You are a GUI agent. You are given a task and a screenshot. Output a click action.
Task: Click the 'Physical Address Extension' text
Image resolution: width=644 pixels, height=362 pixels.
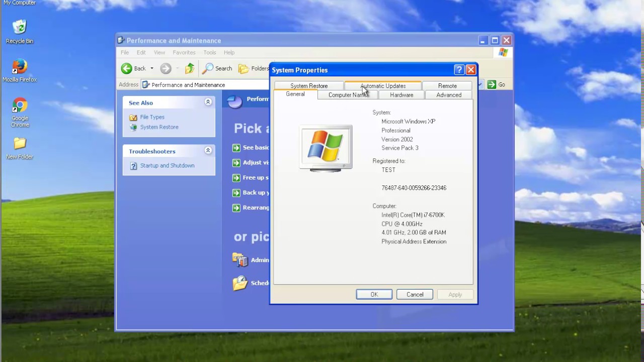point(414,242)
